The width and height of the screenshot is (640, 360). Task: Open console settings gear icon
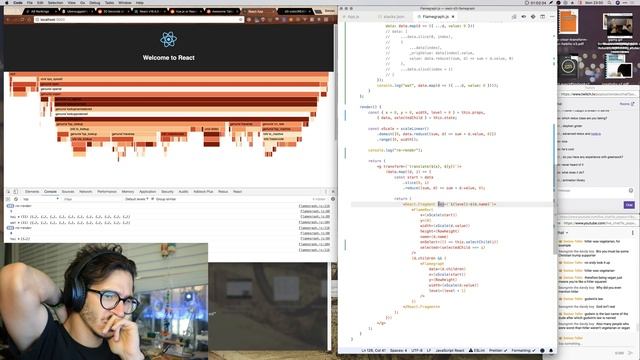333,199
